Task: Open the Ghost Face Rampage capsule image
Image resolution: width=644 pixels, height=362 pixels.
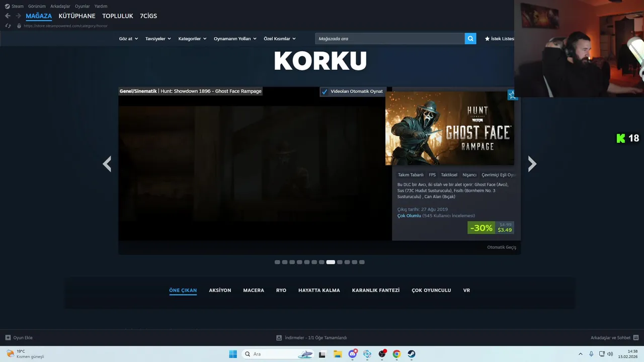Action: pos(450,128)
